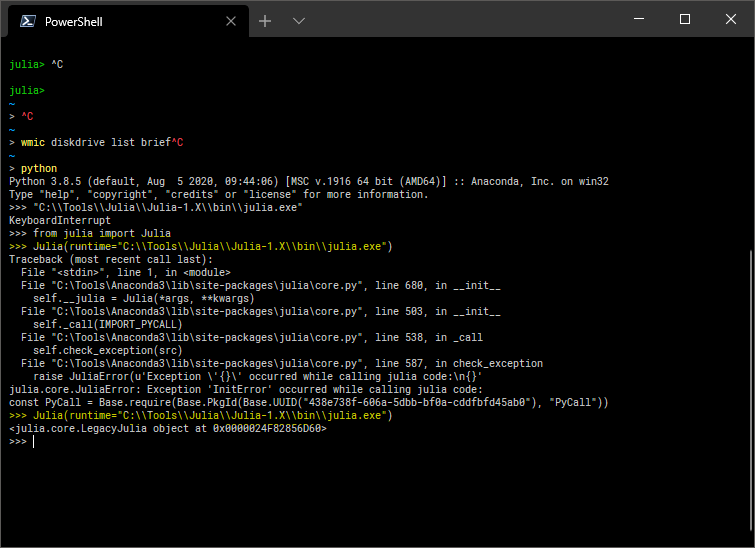Click the line mentioning 'line 587, in check_exception'
Screen dimensions: 755x548
pos(282,364)
